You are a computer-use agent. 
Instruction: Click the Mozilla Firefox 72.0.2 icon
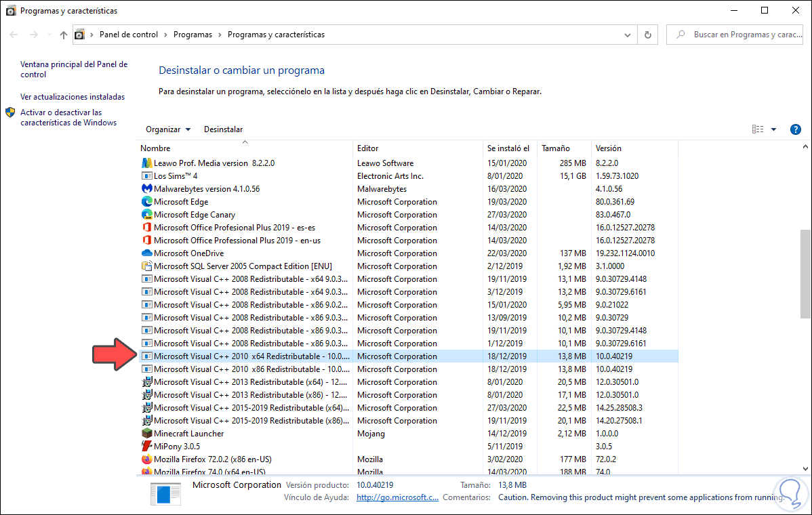point(147,459)
